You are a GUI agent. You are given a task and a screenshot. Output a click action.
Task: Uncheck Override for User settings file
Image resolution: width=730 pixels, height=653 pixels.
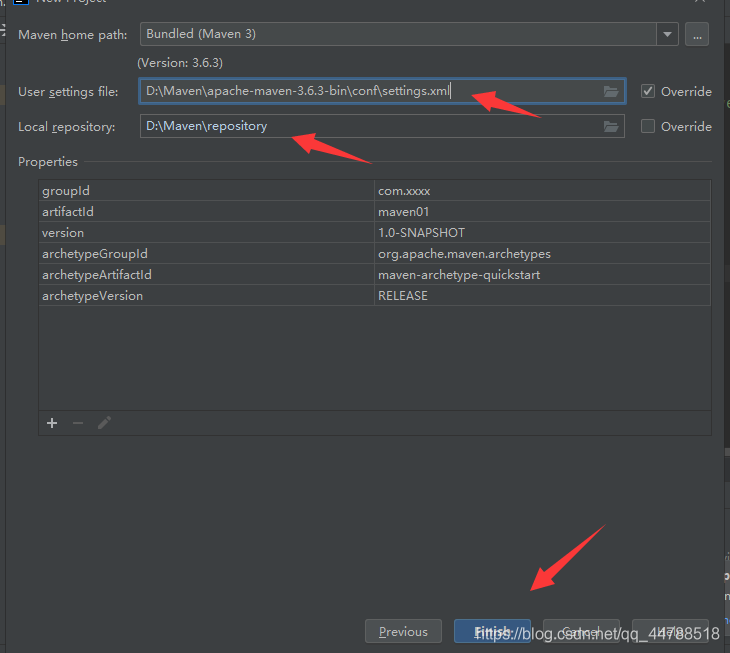click(x=648, y=91)
